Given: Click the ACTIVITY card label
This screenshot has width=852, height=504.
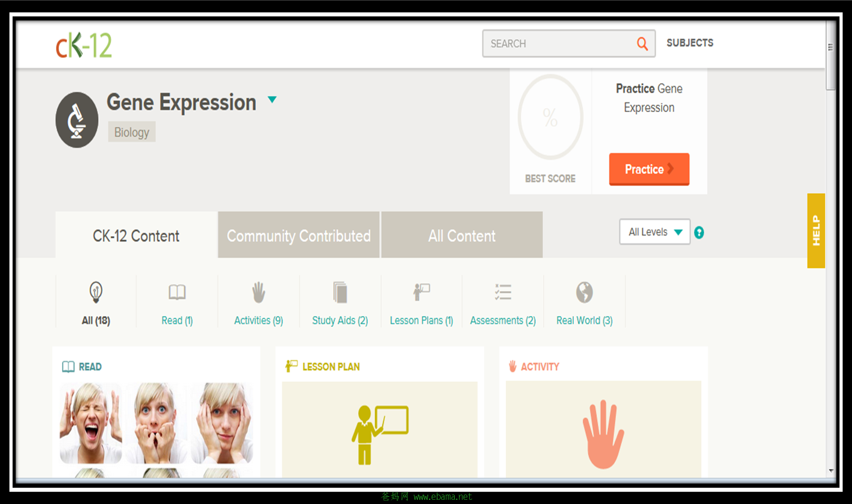Looking at the screenshot, I should (540, 367).
